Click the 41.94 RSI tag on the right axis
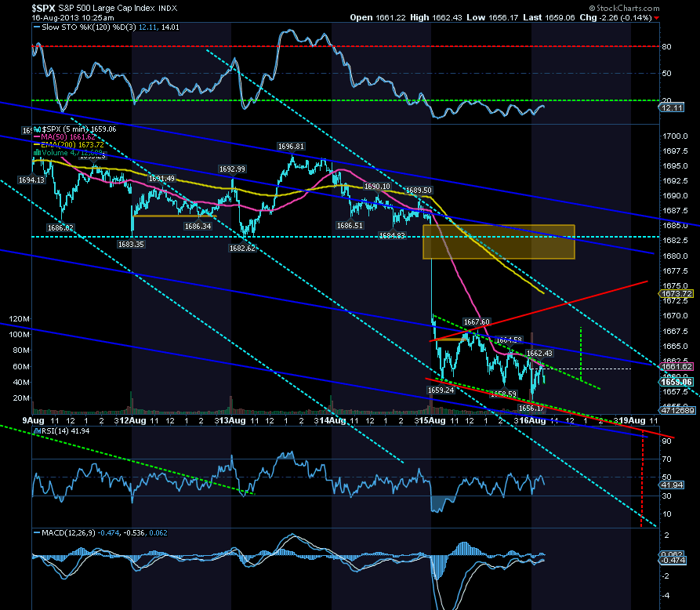This screenshot has height=610, width=700. (x=672, y=485)
